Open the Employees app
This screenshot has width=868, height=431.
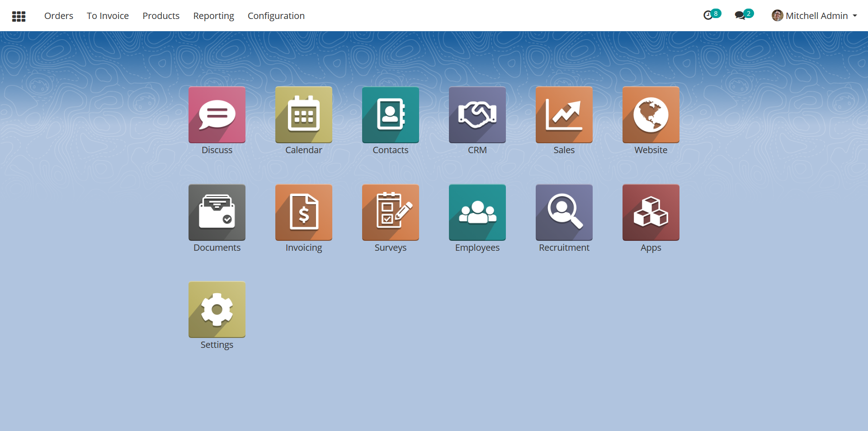[477, 212]
